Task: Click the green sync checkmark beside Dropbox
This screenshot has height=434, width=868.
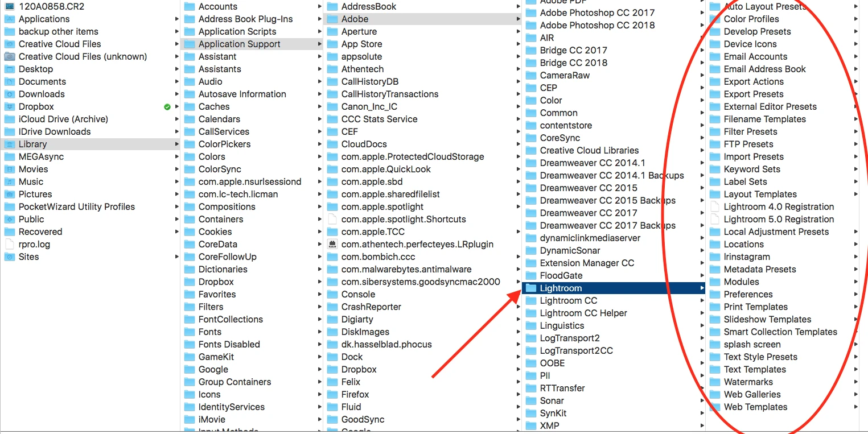Action: pos(167,106)
